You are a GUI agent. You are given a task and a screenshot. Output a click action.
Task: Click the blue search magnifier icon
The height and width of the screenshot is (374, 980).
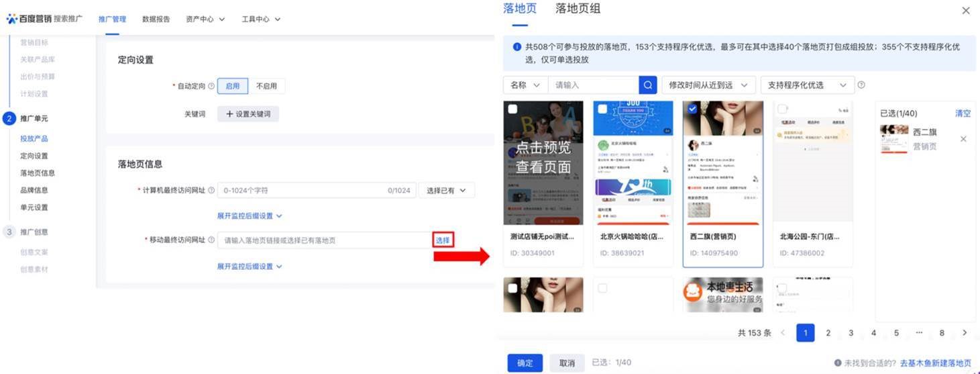(x=648, y=85)
